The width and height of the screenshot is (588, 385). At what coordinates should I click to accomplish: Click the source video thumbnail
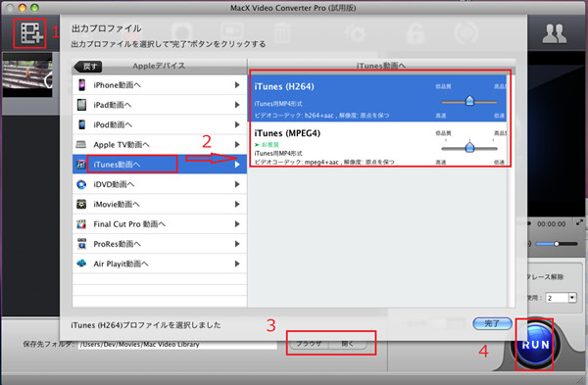pos(27,75)
